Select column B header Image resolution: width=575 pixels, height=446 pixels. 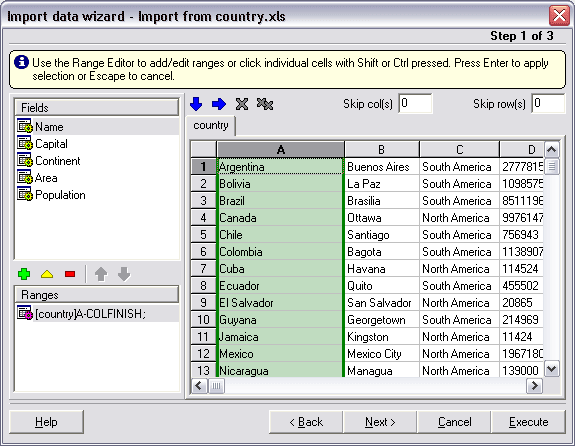(381, 150)
